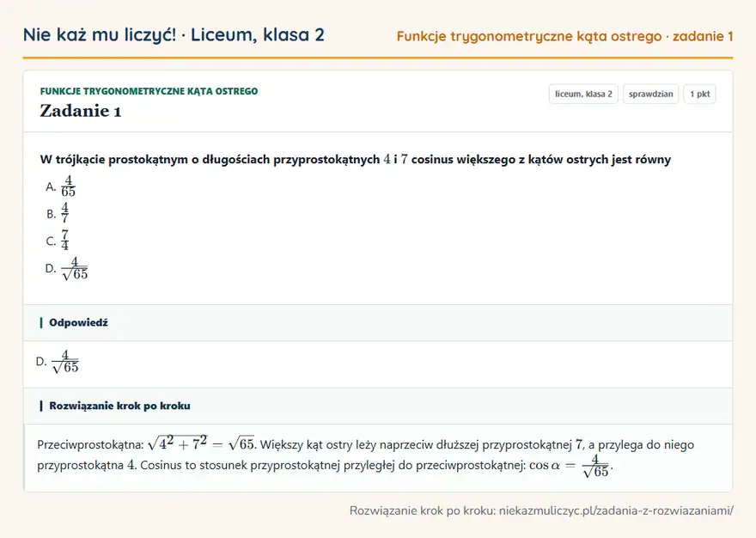Click the 'Przeciwprostokątna' square root formula
The image size is (756, 538).
[201, 443]
